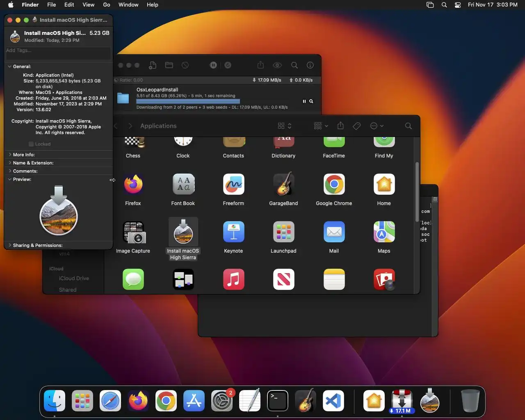The width and height of the screenshot is (525, 420).
Task: Open the Image Capture app icon
Action: point(133,232)
